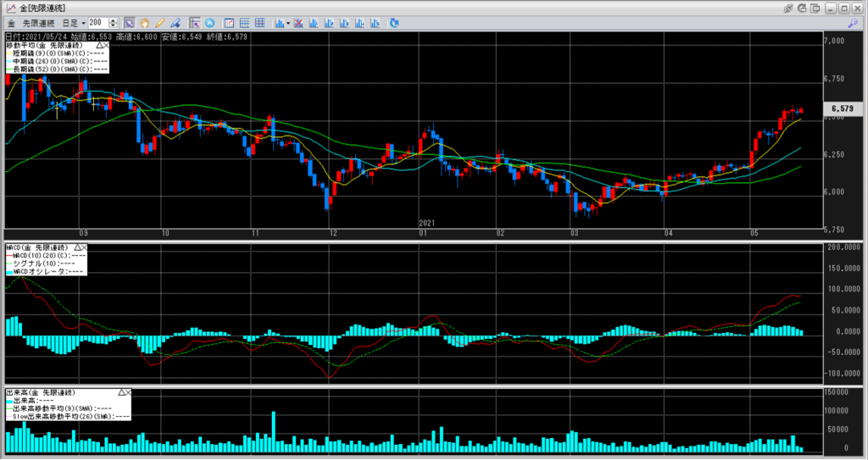Click the bar count field showing 200

(97, 22)
